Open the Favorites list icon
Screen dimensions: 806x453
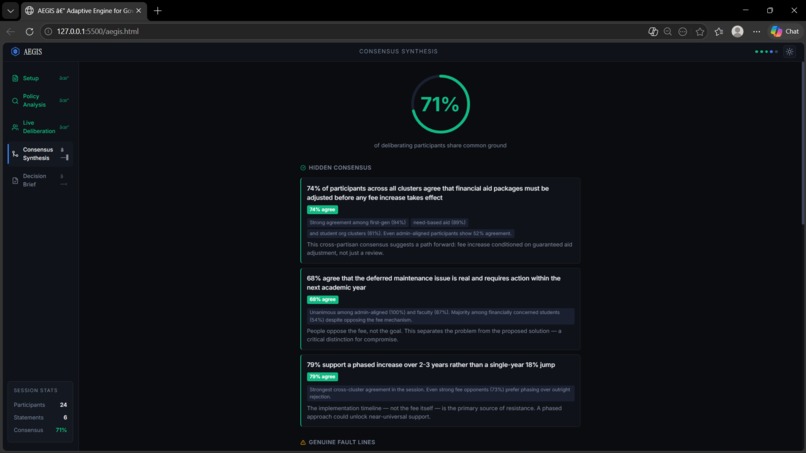(719, 31)
